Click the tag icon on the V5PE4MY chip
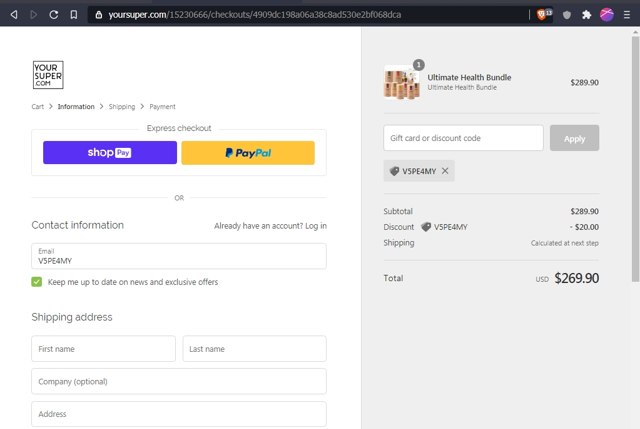Screen dimensions: 640x429 coord(394,171)
